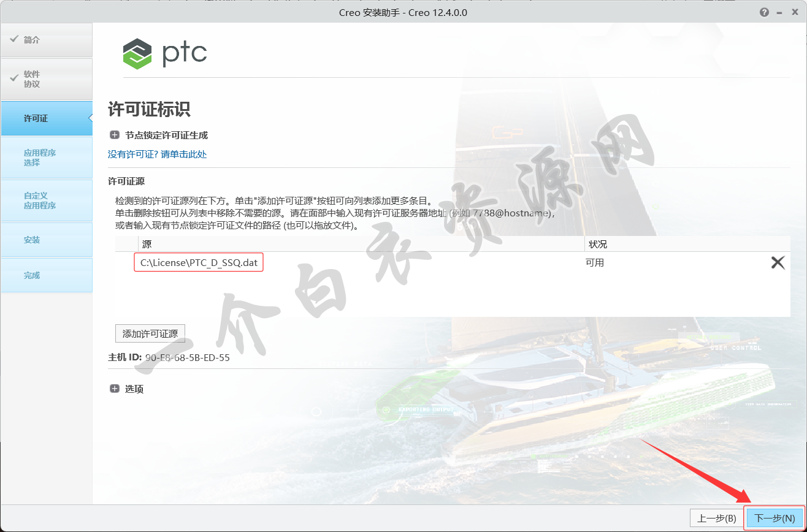
Task: Open the 没有许可证? 请单击此处 link
Action: (x=157, y=154)
